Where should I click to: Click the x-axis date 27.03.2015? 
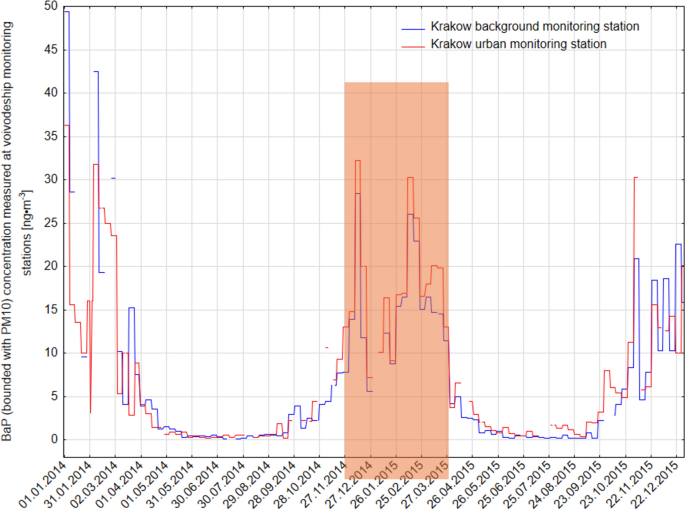(426, 485)
